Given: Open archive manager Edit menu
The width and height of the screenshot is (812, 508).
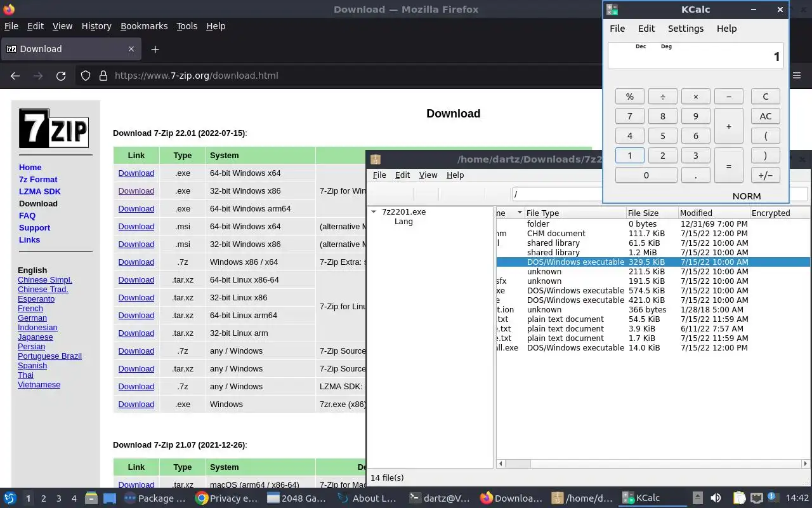Looking at the screenshot, I should coord(402,175).
